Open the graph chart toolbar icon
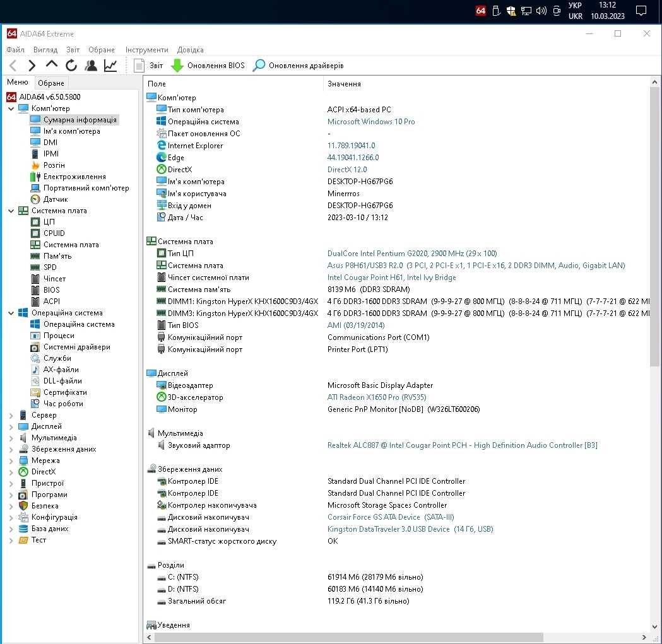This screenshot has width=662, height=644. [x=110, y=66]
